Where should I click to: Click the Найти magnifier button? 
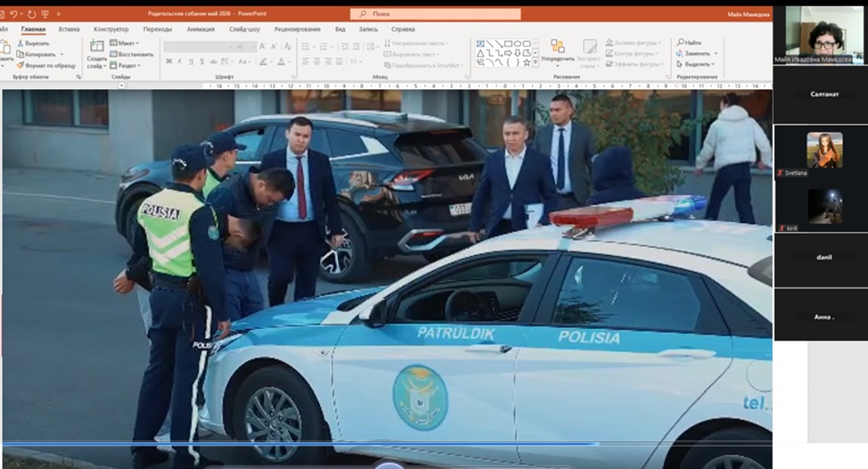tap(689, 43)
